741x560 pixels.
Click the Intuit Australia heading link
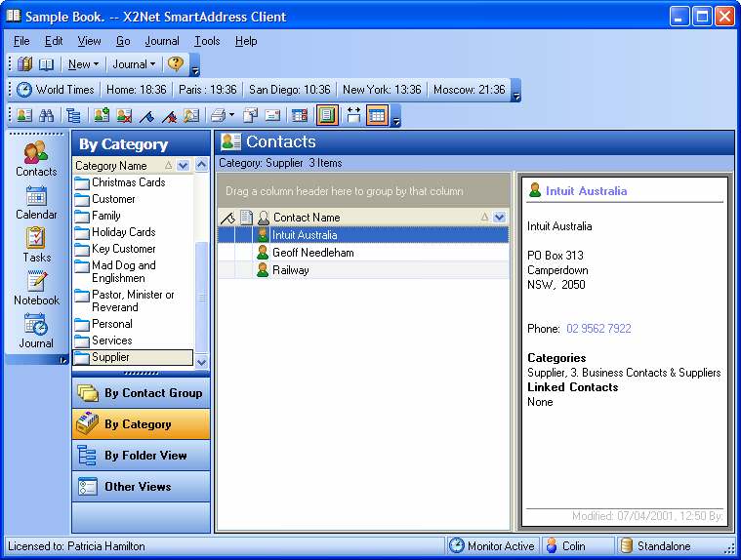[587, 191]
